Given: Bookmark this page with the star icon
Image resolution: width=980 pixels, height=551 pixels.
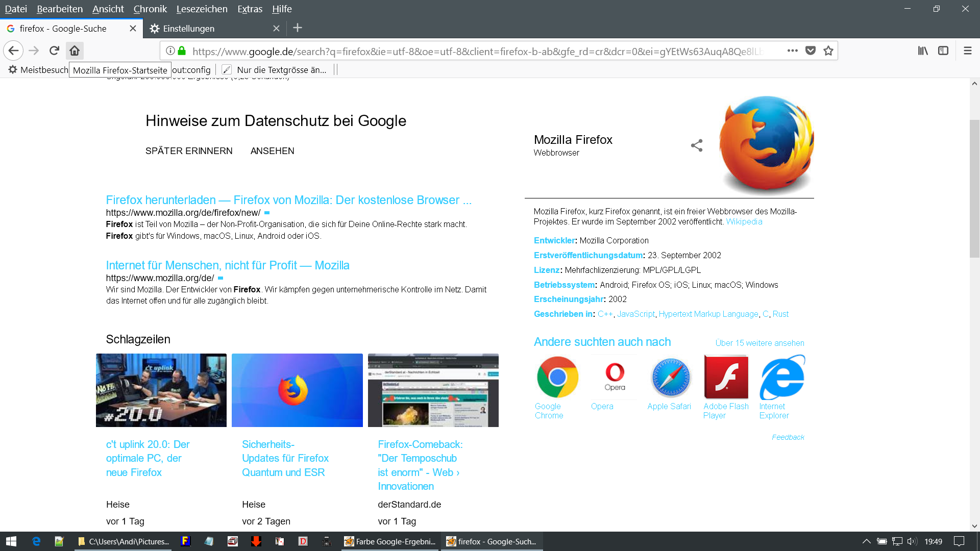Looking at the screenshot, I should pyautogui.click(x=828, y=51).
